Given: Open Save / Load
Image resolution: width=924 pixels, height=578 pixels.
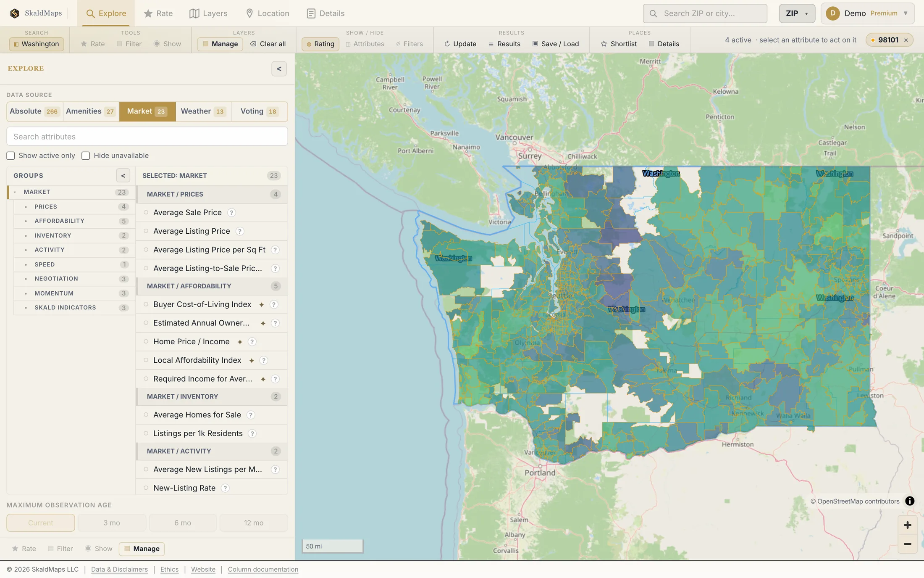Looking at the screenshot, I should tap(556, 44).
